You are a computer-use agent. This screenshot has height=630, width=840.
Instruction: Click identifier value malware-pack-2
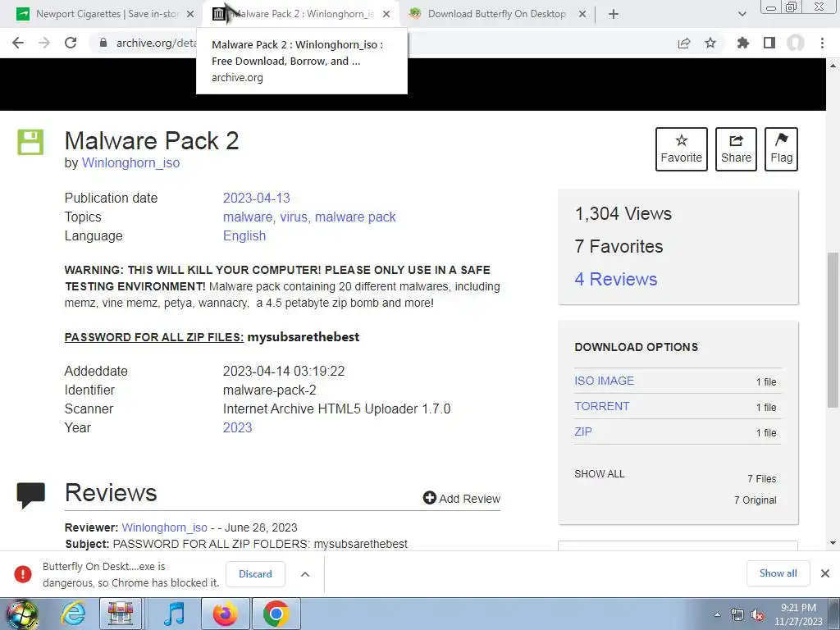(x=269, y=390)
